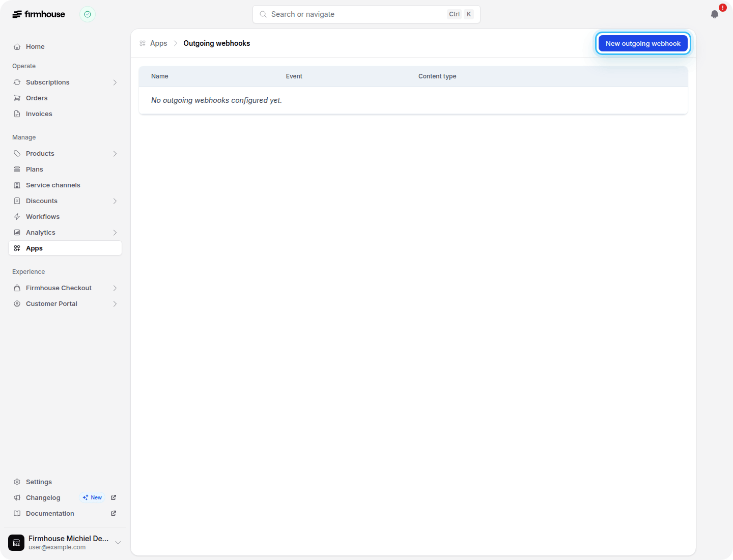This screenshot has width=733, height=560.
Task: Click the Subscriptions refresh icon
Action: tap(17, 82)
